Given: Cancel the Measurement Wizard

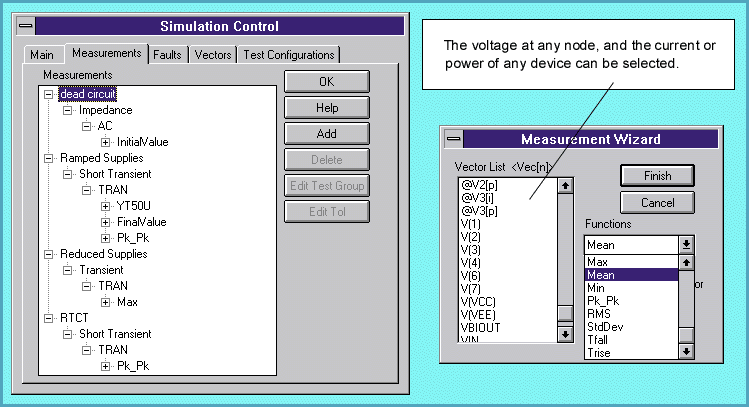Looking at the screenshot, I should point(657,203).
